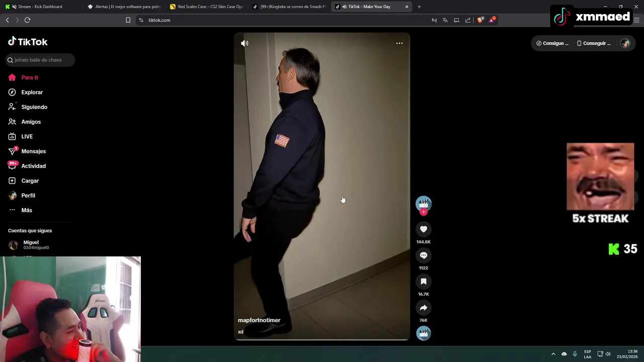The width and height of the screenshot is (644, 362).
Task: Follow the creator with the red plus badge
Action: click(x=424, y=212)
